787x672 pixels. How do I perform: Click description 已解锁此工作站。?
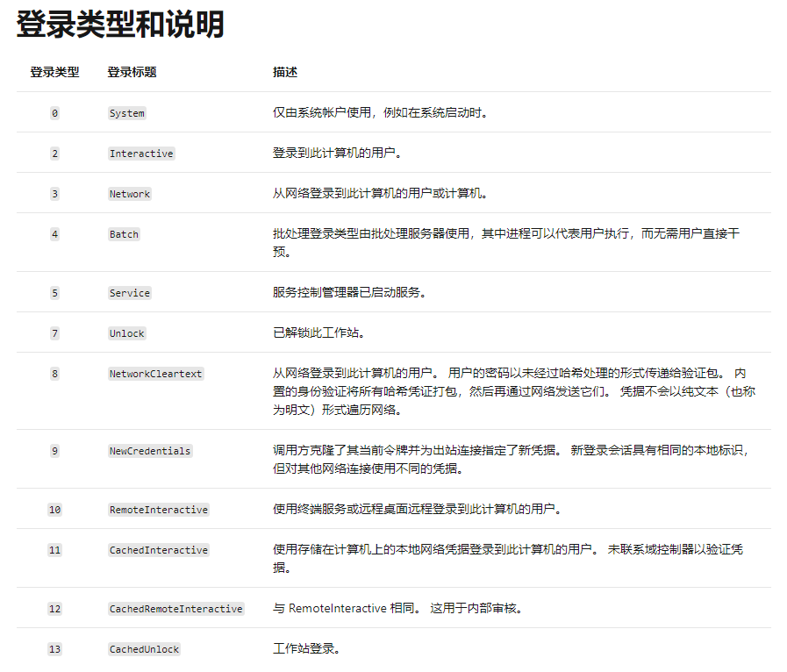click(x=318, y=332)
